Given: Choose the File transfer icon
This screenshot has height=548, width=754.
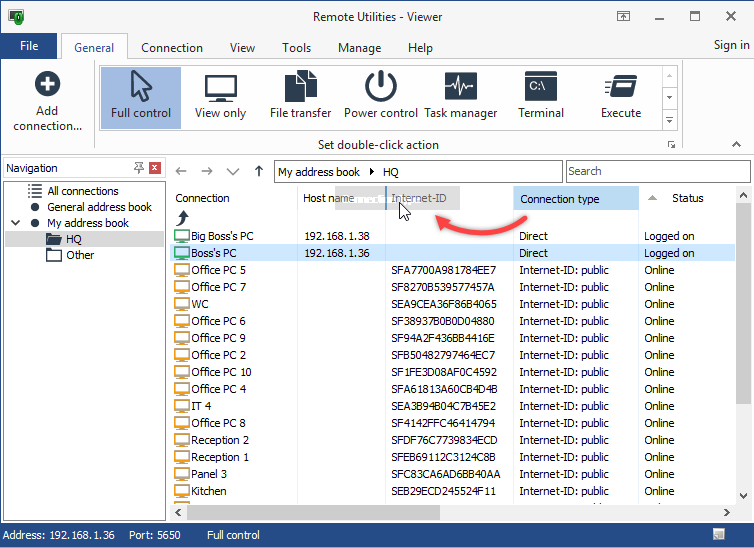Looking at the screenshot, I should (301, 86).
